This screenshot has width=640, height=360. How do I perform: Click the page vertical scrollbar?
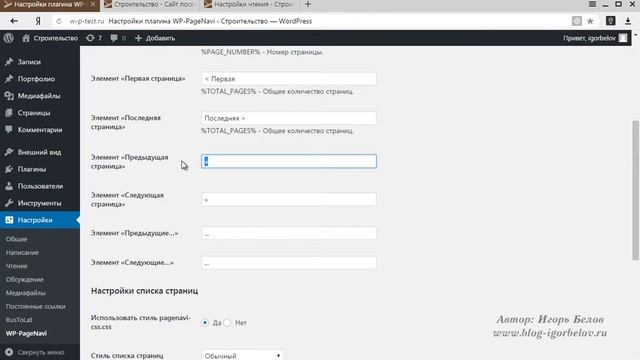(636, 190)
